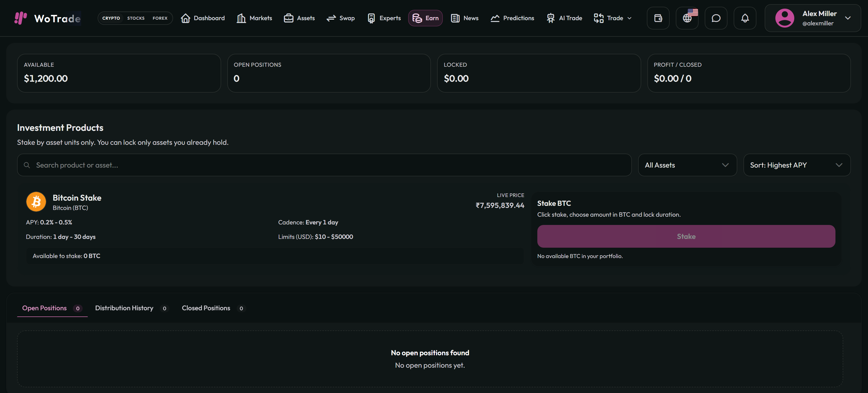Expand the Alex Miller account chevron

[848, 18]
